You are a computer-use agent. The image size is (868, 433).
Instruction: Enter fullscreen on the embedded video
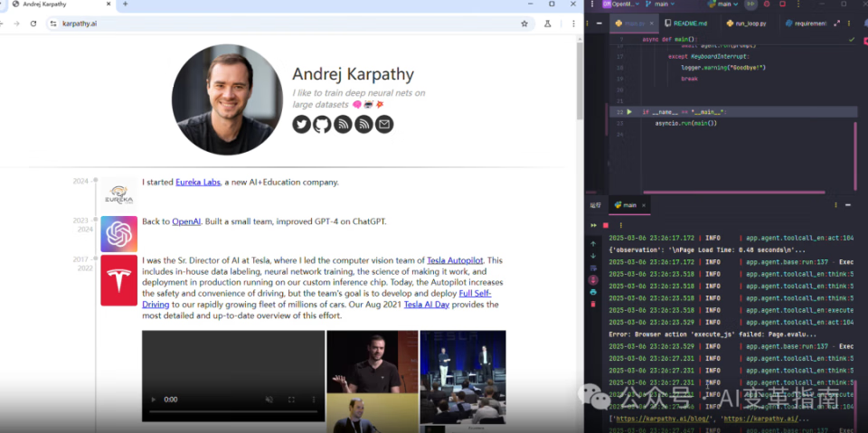(291, 400)
